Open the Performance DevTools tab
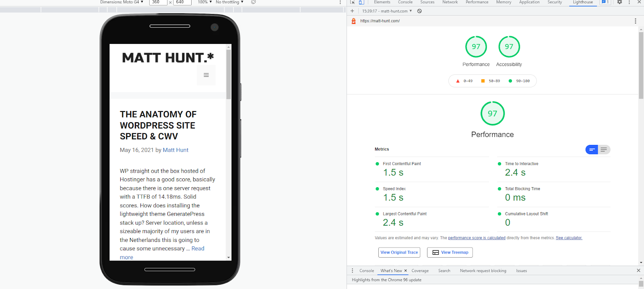 click(x=477, y=2)
